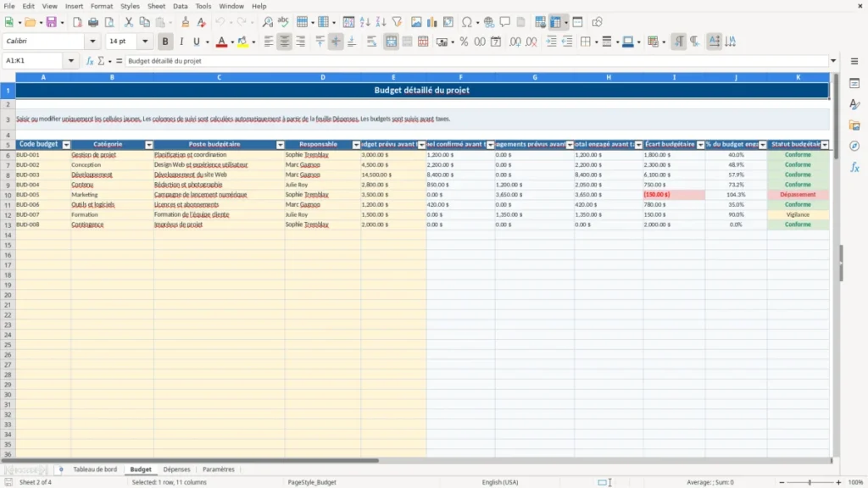Toggle AutoFilter funnel
Screen dimensions: 868x488
(x=397, y=22)
